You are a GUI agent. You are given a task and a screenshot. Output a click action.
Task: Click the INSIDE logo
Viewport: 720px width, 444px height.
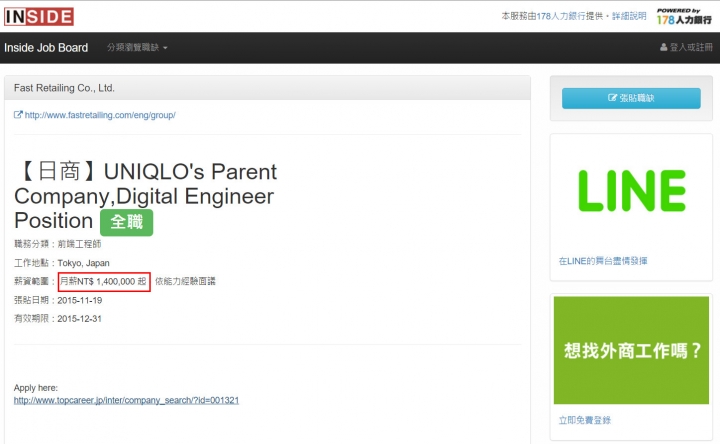point(39,17)
